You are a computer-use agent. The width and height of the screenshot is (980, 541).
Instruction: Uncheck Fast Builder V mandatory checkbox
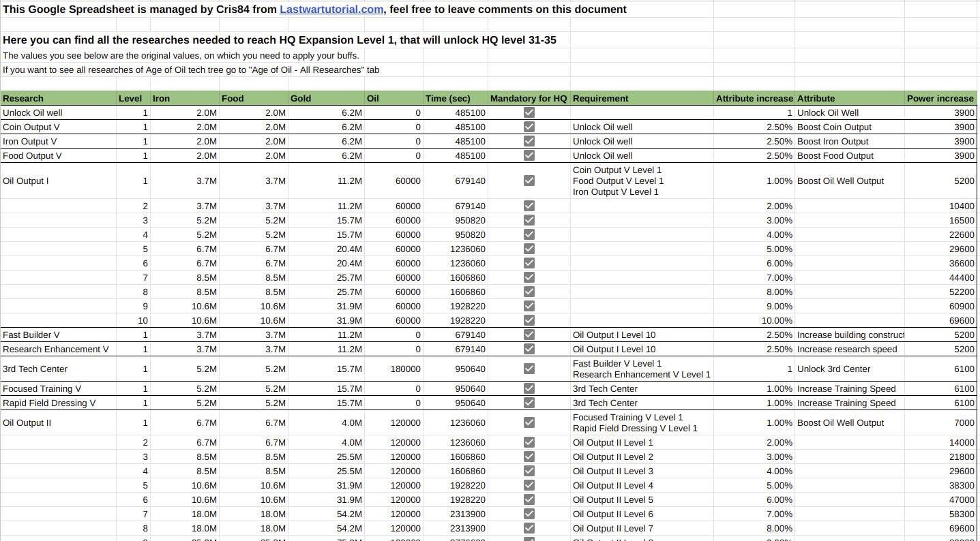click(x=529, y=335)
